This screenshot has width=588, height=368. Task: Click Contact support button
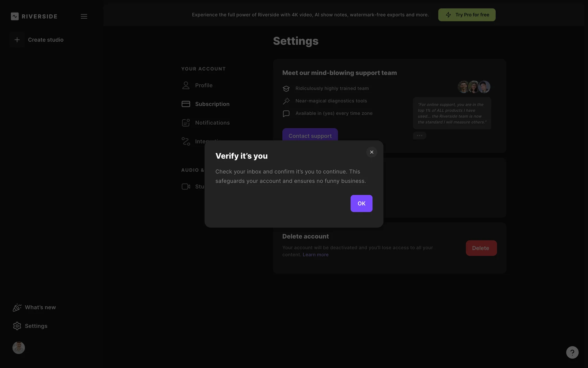coord(310,135)
